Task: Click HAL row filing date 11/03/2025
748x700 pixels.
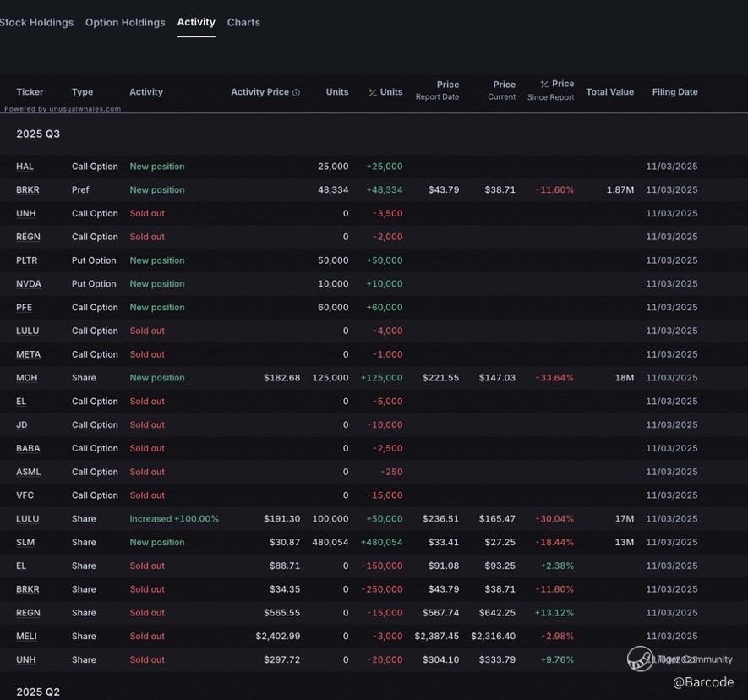Action: coord(672,167)
